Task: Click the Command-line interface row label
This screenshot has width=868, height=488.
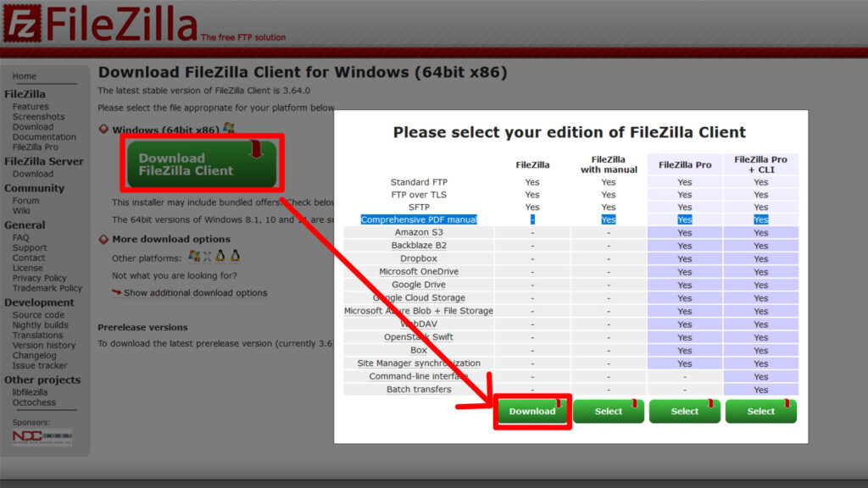Action: [419, 376]
